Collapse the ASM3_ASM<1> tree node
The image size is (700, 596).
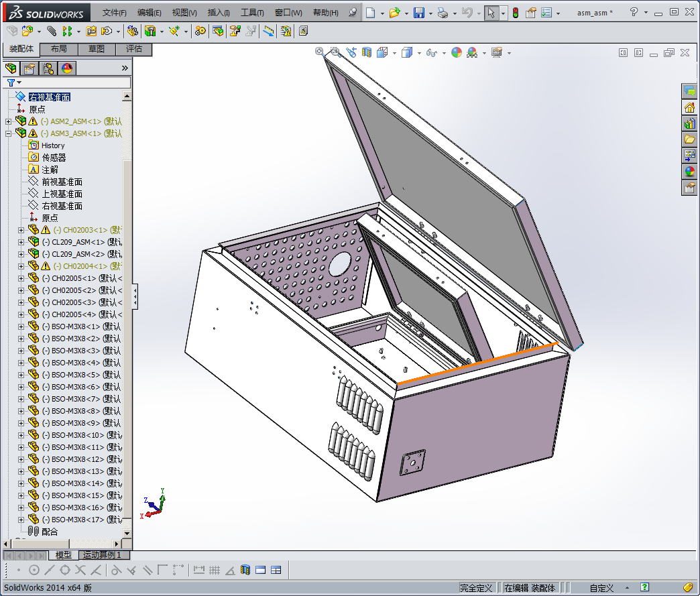[x=8, y=133]
